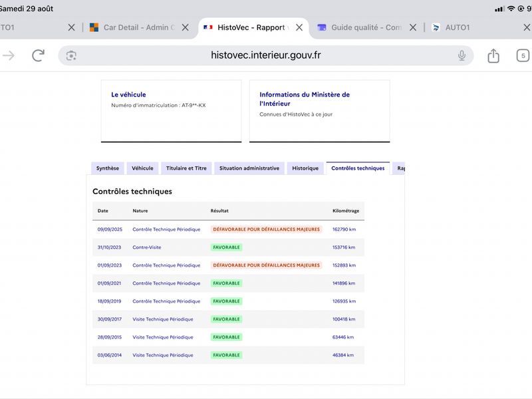Click the 63446 km mileage value
532x399 pixels.
click(x=343, y=337)
